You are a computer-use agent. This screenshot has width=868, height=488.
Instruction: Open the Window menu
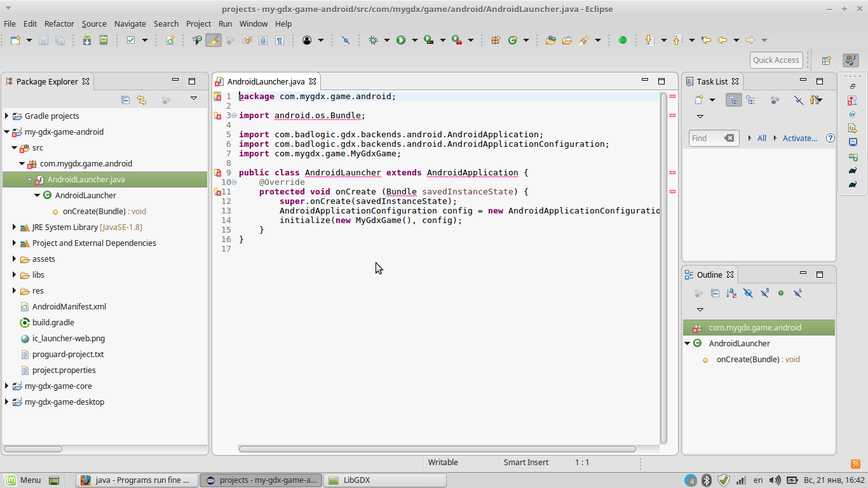pos(254,24)
